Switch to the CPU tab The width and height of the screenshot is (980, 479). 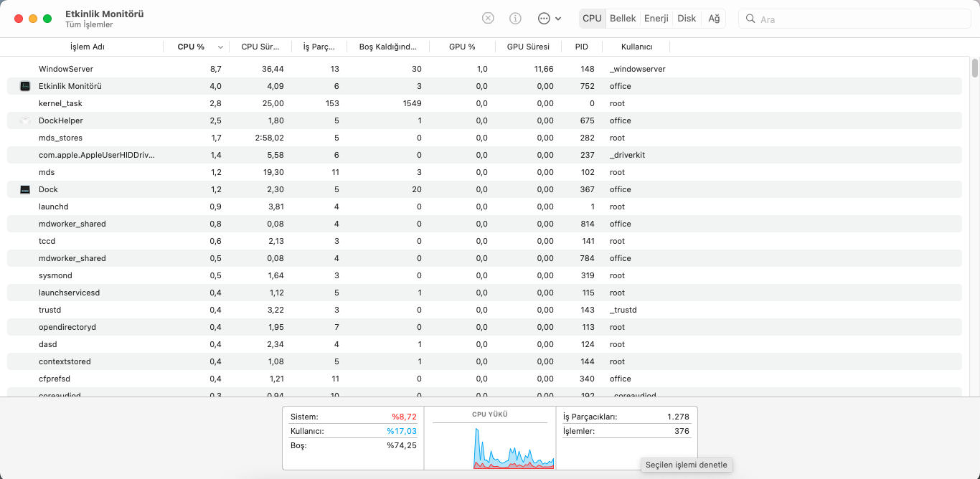[x=592, y=19]
